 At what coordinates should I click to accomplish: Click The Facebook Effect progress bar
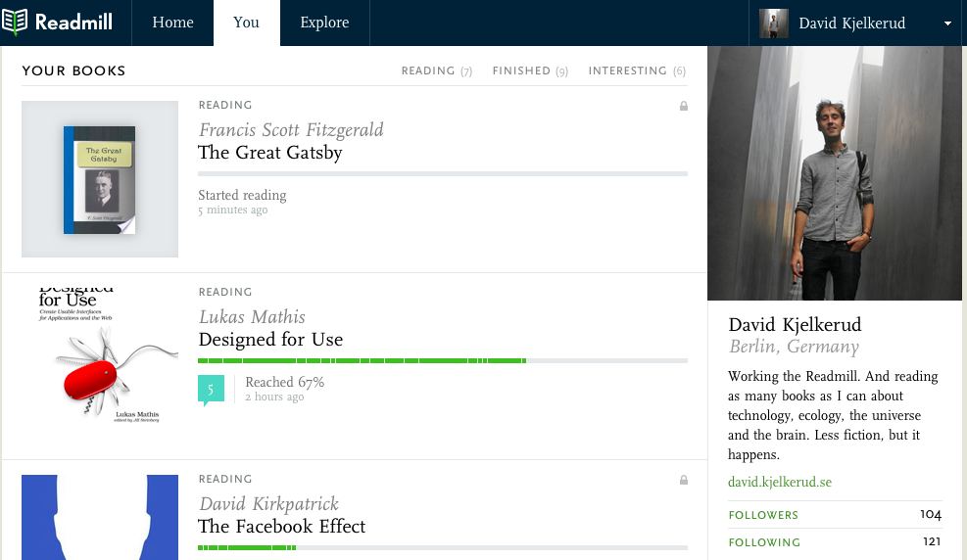[443, 547]
